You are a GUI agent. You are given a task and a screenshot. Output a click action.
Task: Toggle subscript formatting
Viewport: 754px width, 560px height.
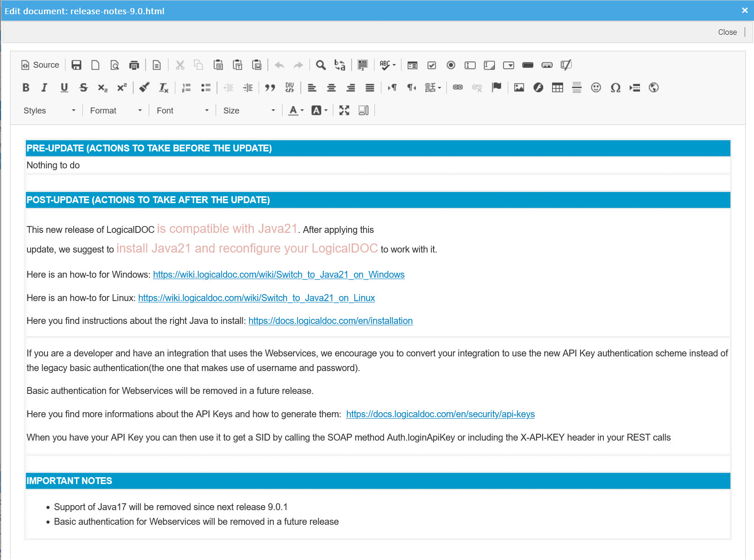[103, 87]
